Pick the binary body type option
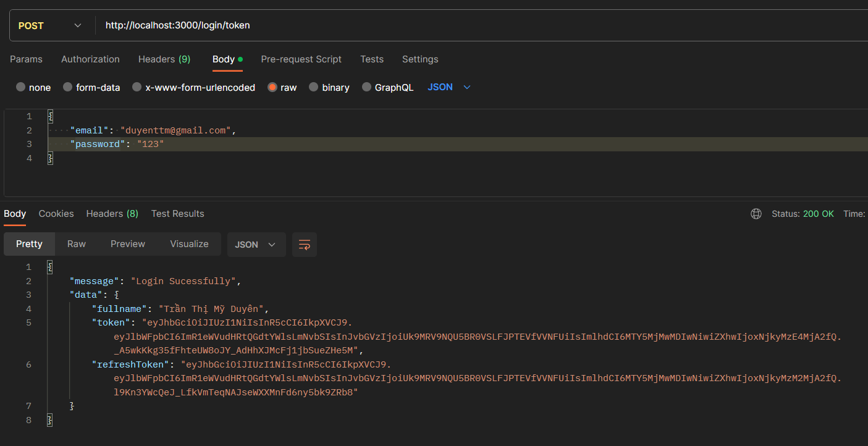 coord(314,88)
